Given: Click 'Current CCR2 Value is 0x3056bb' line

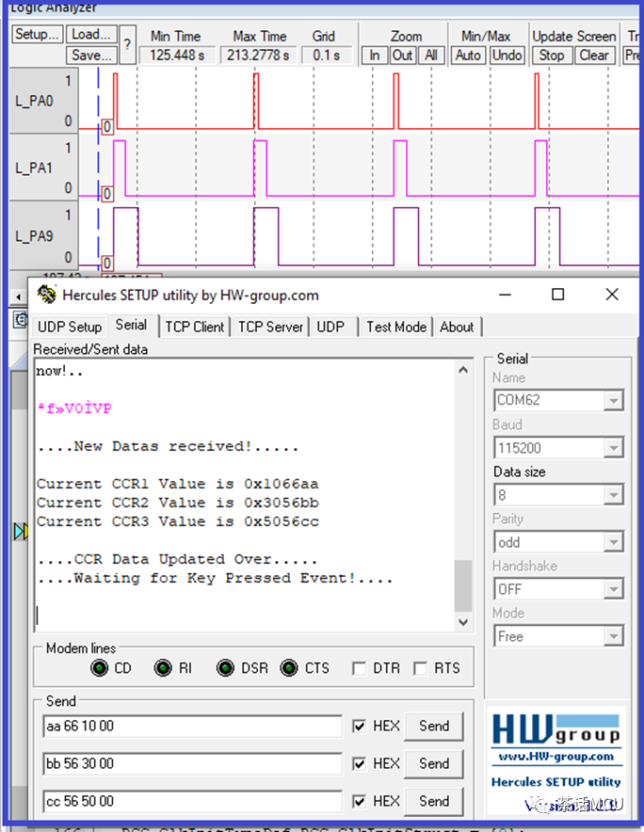Looking at the screenshot, I should [x=177, y=503].
